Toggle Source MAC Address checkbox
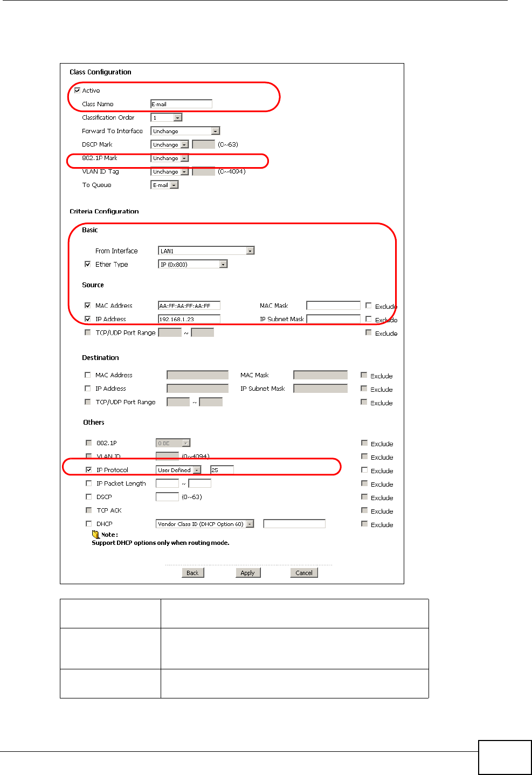This screenshot has height=775, width=532. [x=88, y=306]
